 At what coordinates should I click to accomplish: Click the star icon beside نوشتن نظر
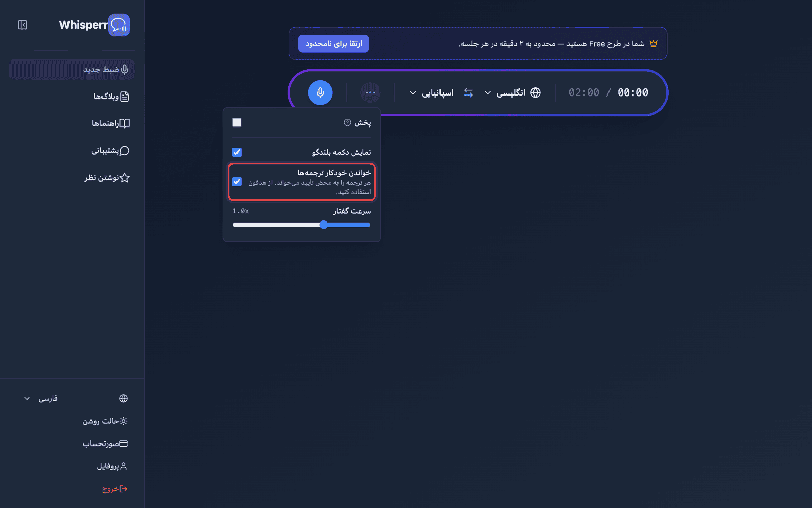tap(125, 178)
